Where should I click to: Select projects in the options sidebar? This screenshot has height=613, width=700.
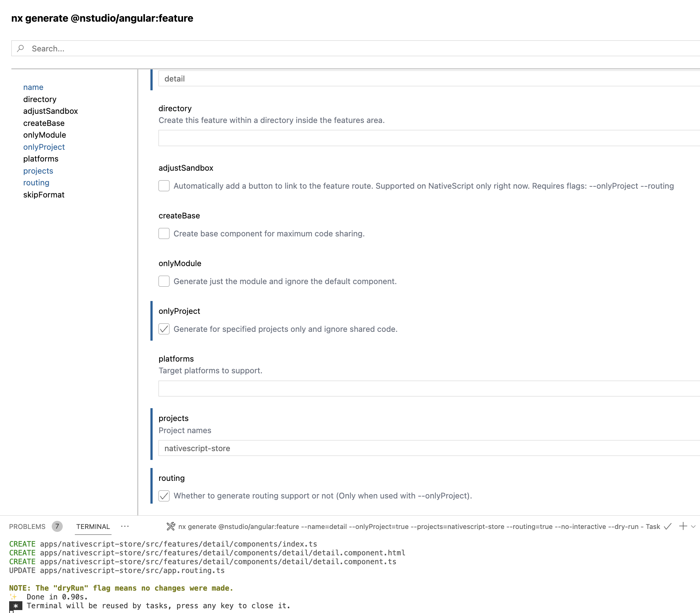(38, 171)
